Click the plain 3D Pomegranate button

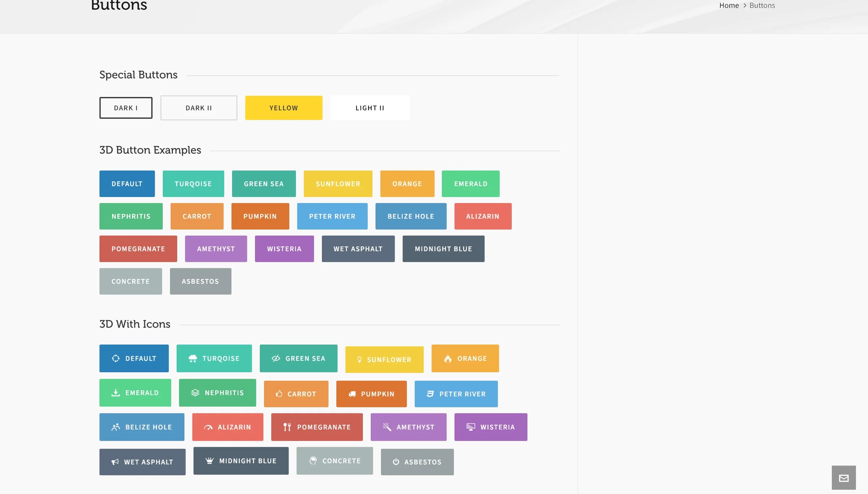(138, 249)
